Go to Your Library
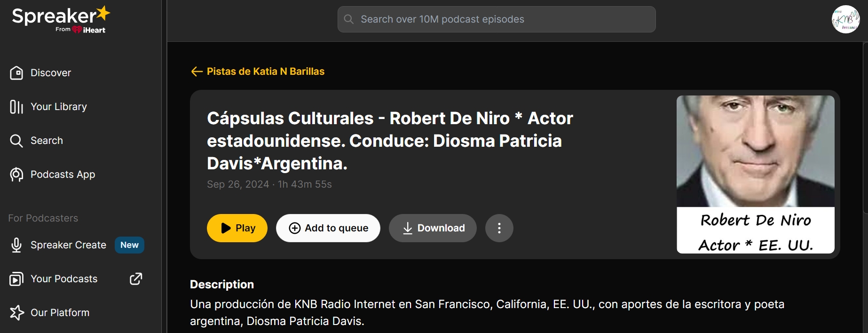The image size is (868, 333). tap(59, 107)
